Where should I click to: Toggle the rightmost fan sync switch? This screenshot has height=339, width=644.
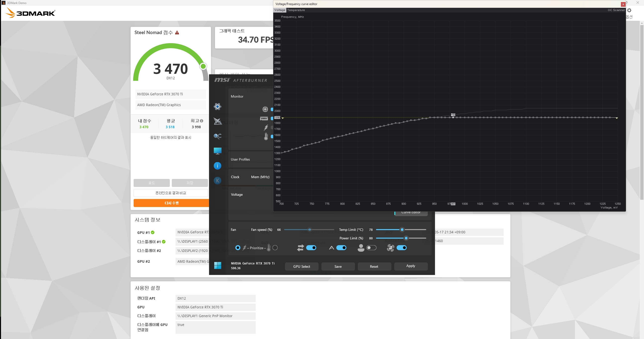click(402, 248)
